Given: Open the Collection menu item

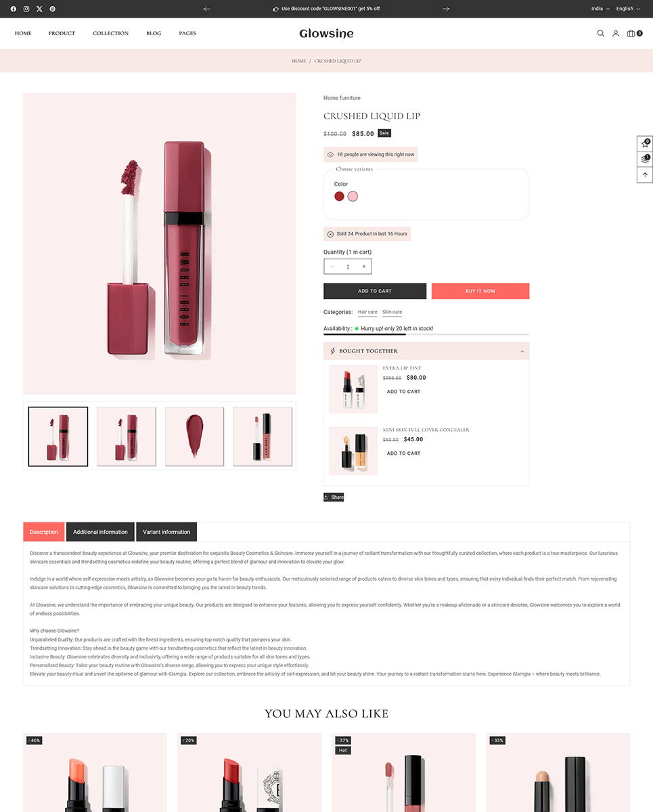Looking at the screenshot, I should click(111, 33).
